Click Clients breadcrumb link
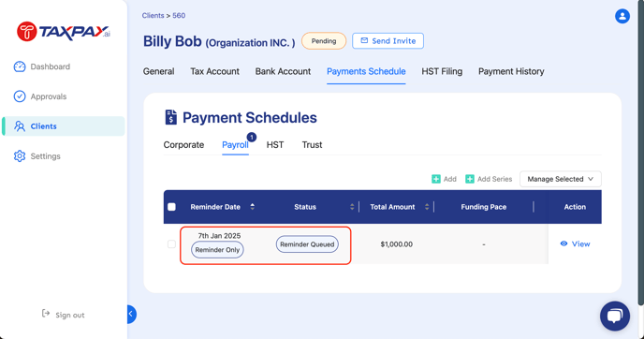Image resolution: width=644 pixels, height=339 pixels. point(153,16)
